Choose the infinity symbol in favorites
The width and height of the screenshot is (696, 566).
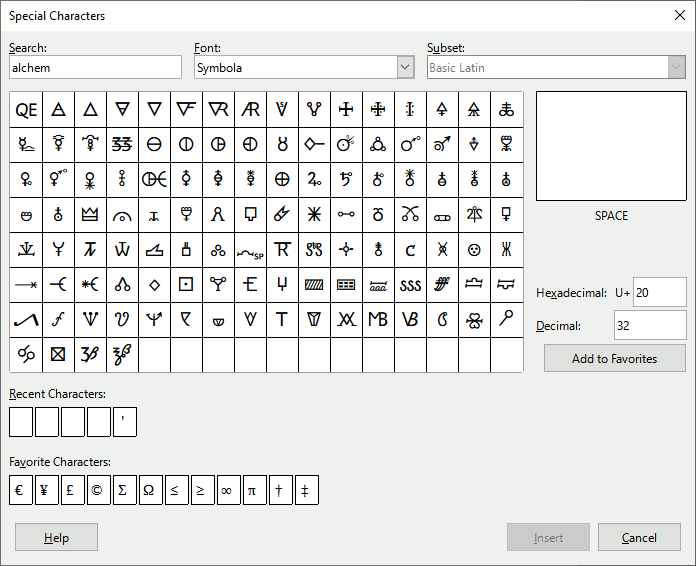tap(228, 491)
